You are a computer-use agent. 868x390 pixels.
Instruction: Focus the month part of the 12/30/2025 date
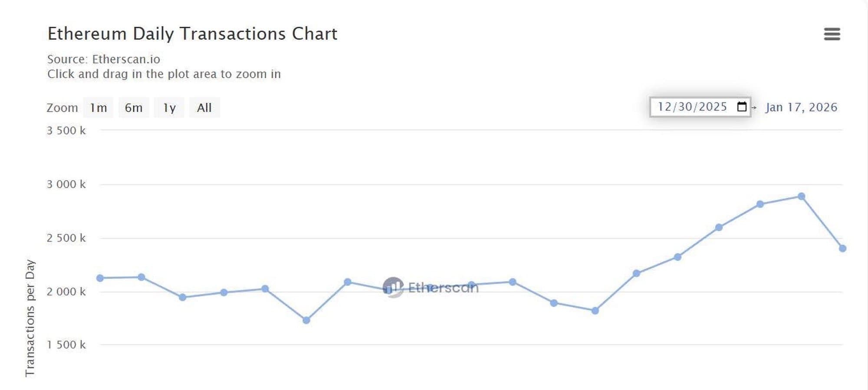pos(664,107)
